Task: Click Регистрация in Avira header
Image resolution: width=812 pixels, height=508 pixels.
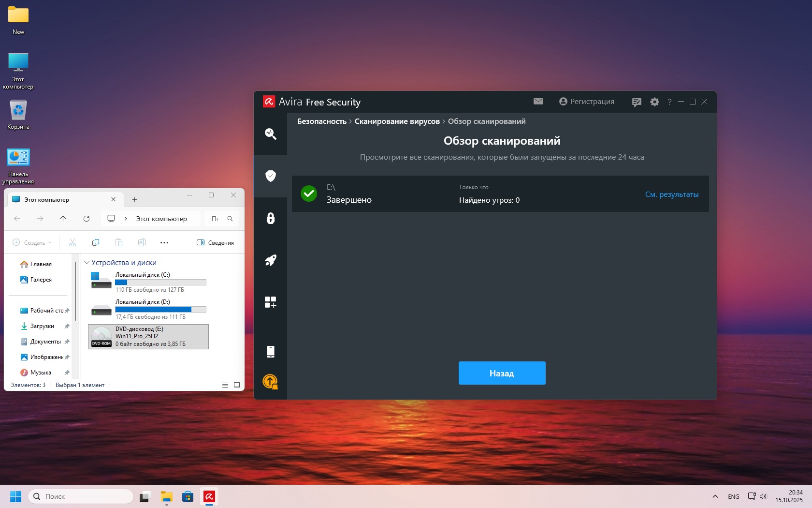Action: point(587,102)
